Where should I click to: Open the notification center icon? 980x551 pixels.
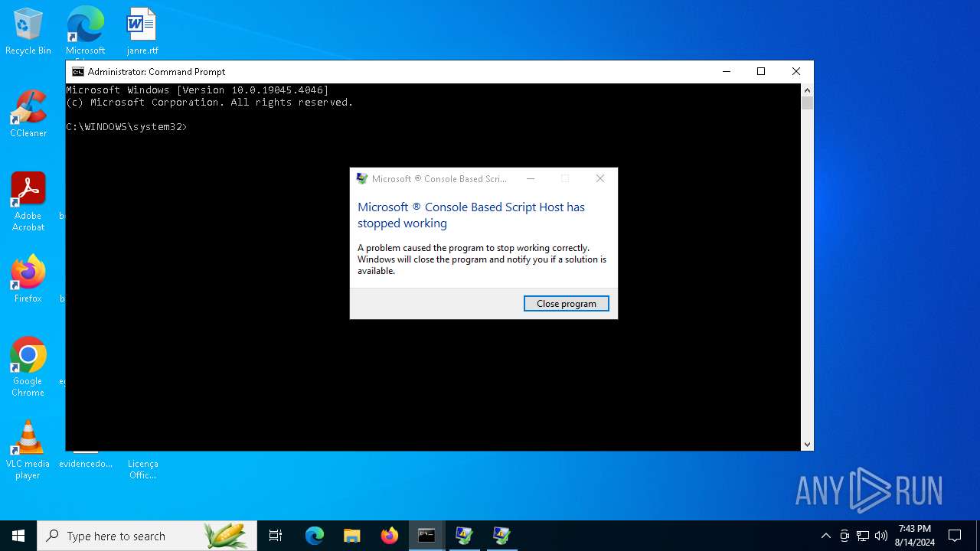point(955,536)
